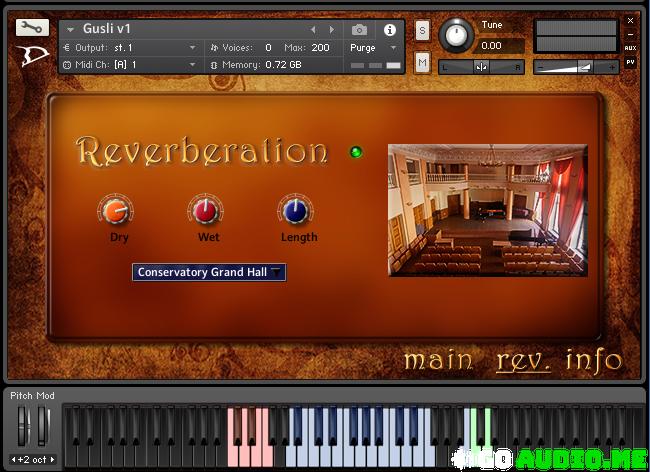Shift keyboard octave down with left arrow

coord(13,460)
